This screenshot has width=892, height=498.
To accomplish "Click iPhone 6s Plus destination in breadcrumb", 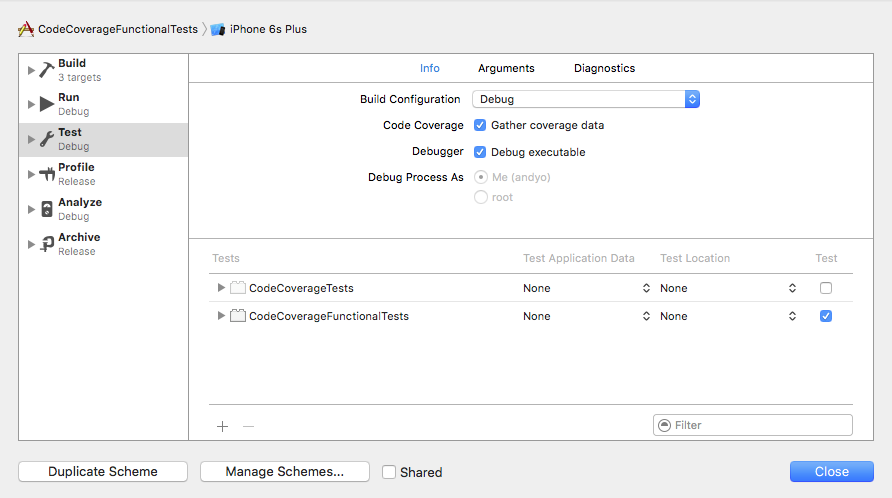I will pyautogui.click(x=268, y=29).
